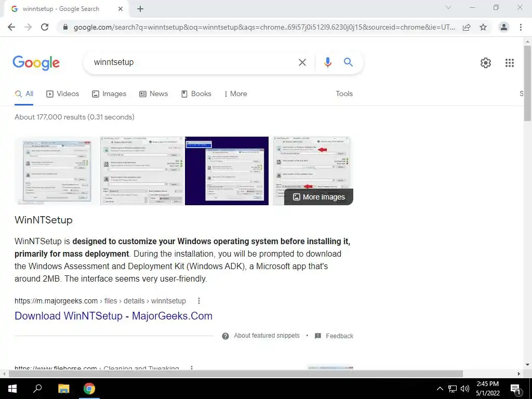The image size is (532, 399).
Task: Switch to News results
Action: (x=153, y=94)
